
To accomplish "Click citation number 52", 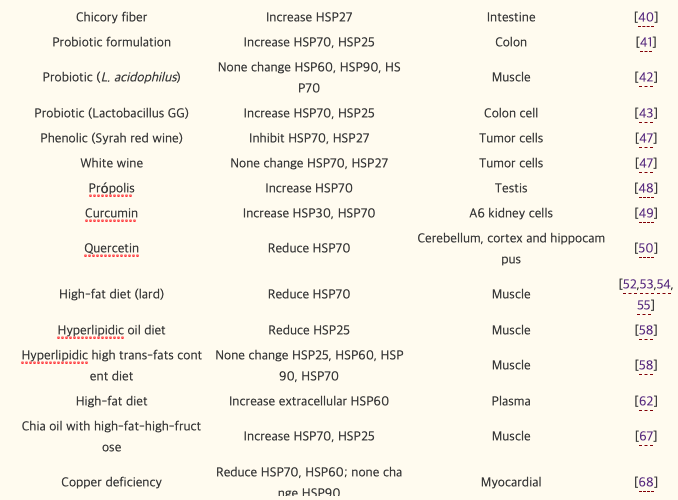I will pos(628,284).
